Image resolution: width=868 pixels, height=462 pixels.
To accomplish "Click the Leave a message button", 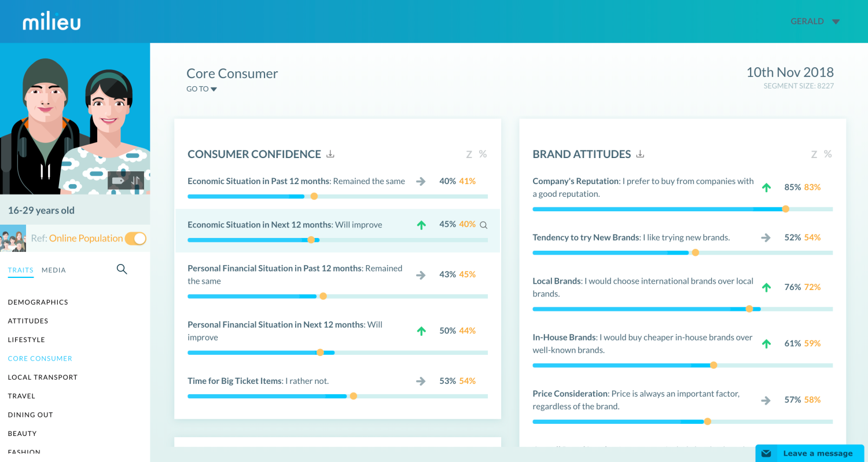I will (817, 453).
